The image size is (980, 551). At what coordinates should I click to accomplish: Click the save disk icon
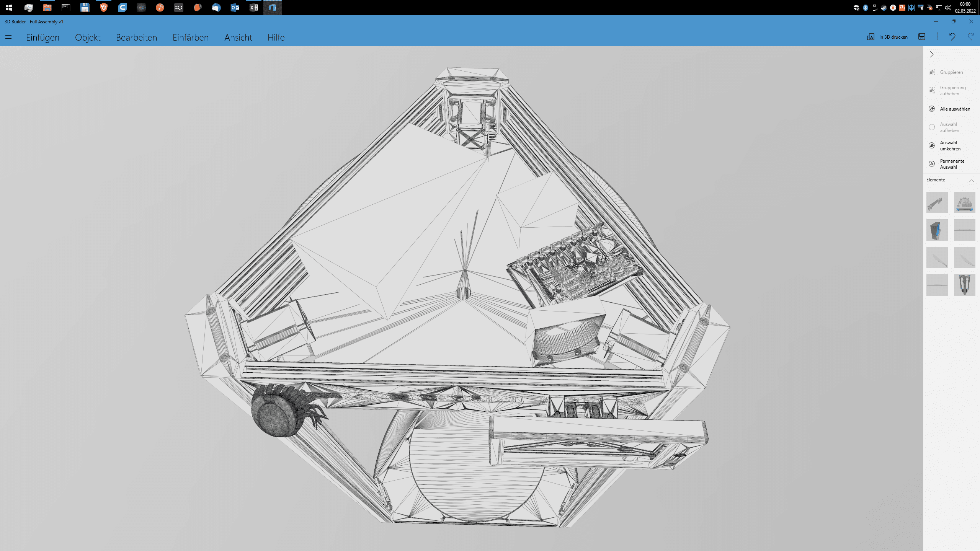[922, 37]
